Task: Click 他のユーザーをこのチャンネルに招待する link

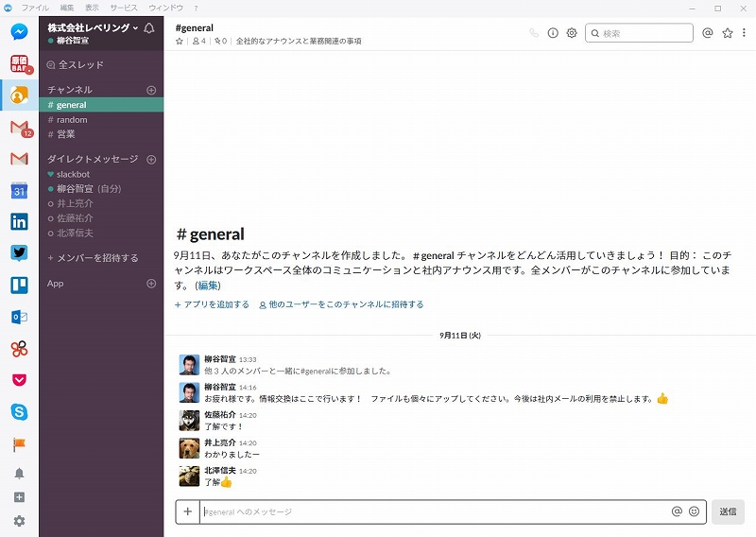Action: (x=341, y=304)
